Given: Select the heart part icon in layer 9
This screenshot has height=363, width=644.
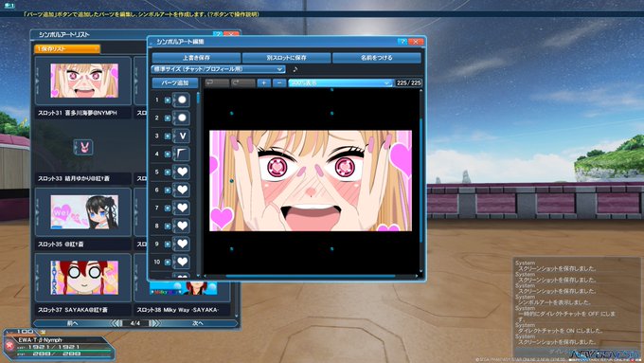Looking at the screenshot, I should 182,244.
